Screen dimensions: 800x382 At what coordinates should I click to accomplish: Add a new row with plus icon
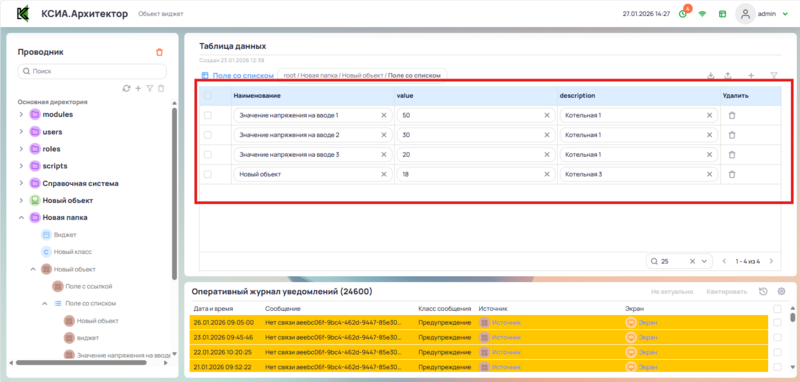[x=751, y=75]
